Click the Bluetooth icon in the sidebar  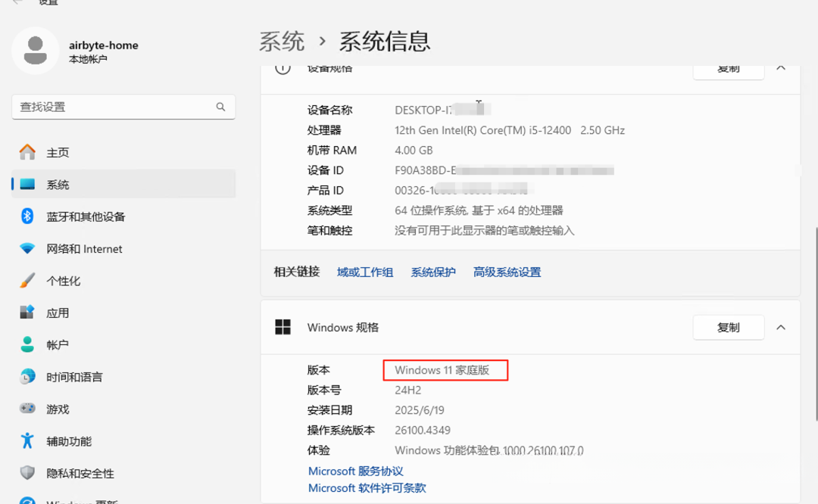(27, 216)
